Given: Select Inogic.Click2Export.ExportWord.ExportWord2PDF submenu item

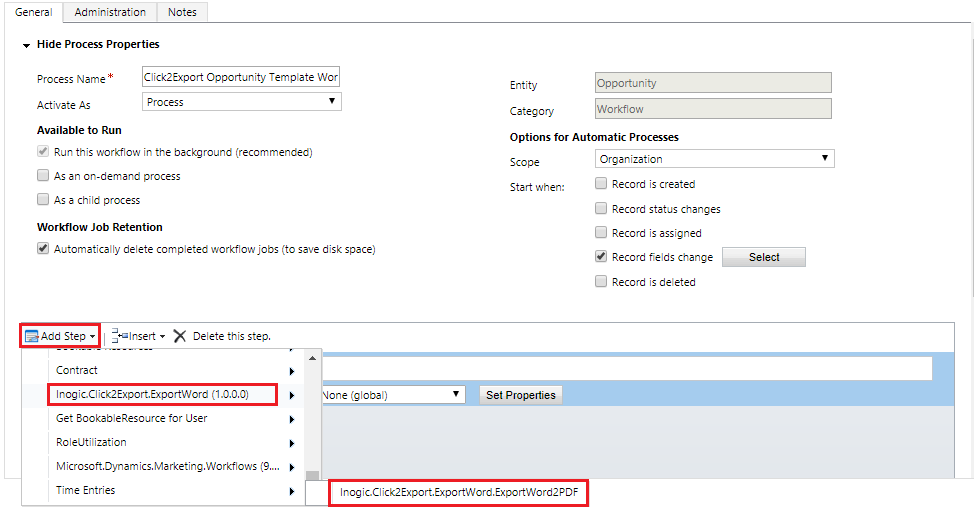Looking at the screenshot, I should (458, 492).
